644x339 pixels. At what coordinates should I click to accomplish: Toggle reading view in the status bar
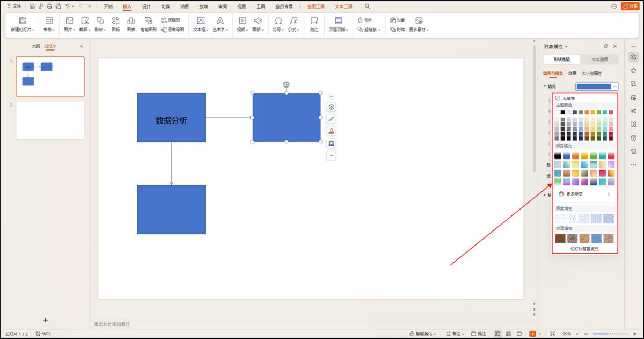518,334
